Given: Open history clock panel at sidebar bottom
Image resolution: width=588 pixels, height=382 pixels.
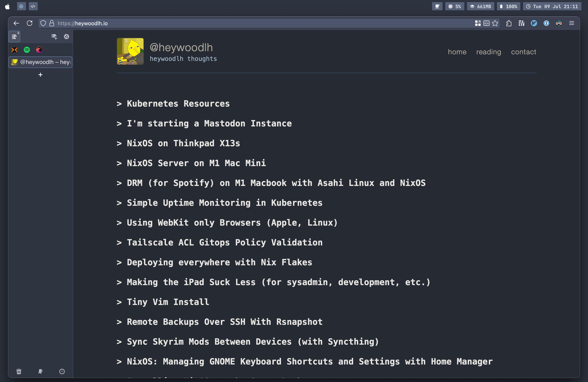Looking at the screenshot, I should point(62,371).
